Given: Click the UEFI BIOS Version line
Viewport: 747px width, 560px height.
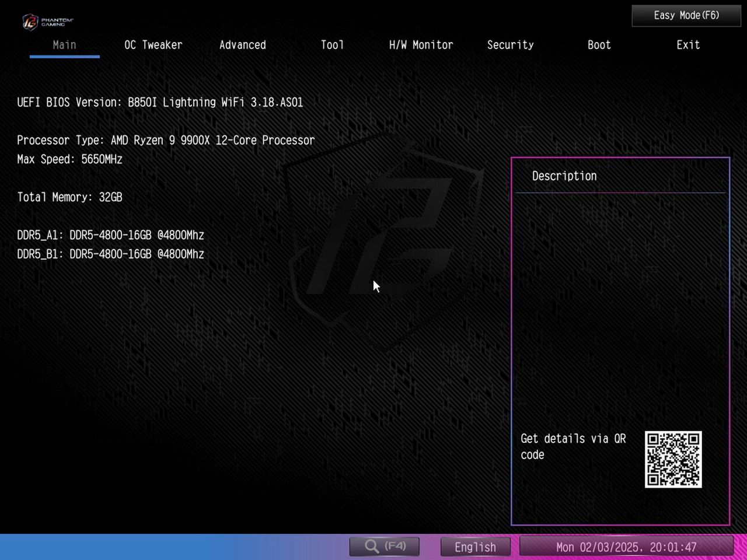Looking at the screenshot, I should (x=160, y=102).
